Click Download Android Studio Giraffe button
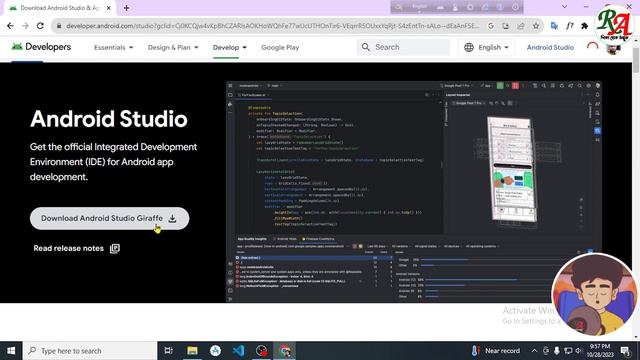Image resolution: width=640 pixels, height=360 pixels. coord(109,218)
